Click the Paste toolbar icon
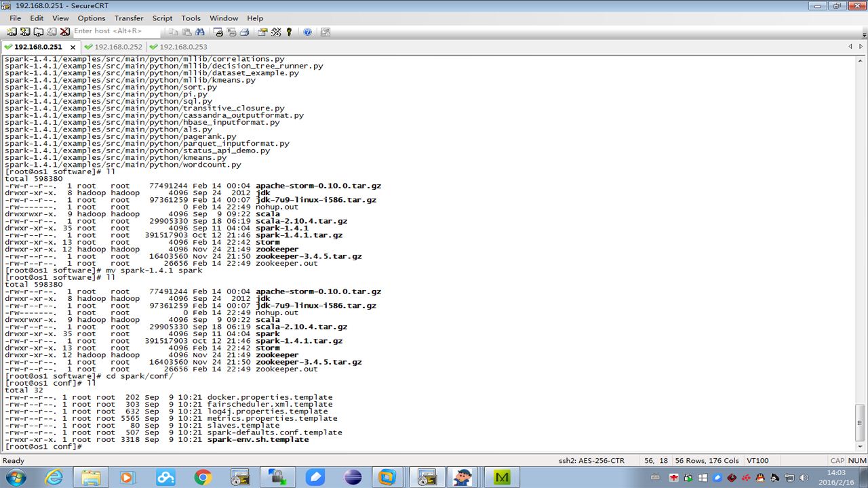868x488 pixels. (x=186, y=32)
